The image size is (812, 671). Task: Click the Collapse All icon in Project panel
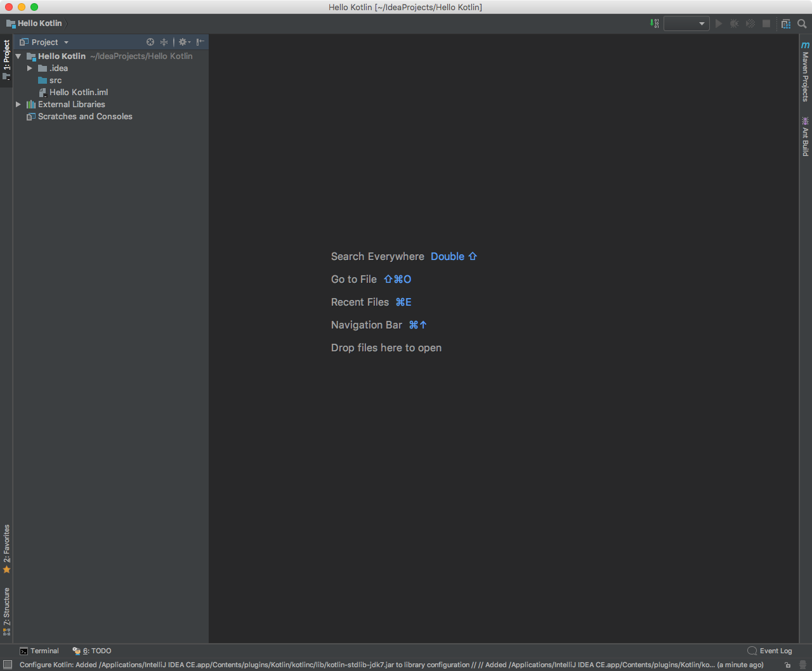164,42
